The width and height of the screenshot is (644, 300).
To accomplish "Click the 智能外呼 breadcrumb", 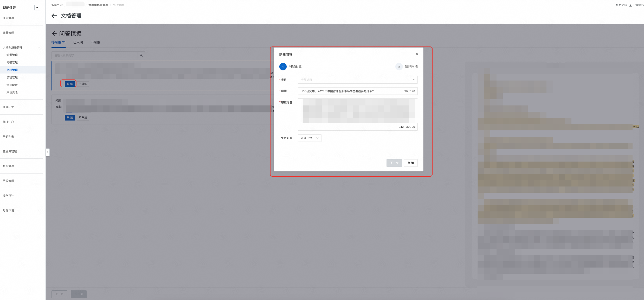I will click(57, 5).
